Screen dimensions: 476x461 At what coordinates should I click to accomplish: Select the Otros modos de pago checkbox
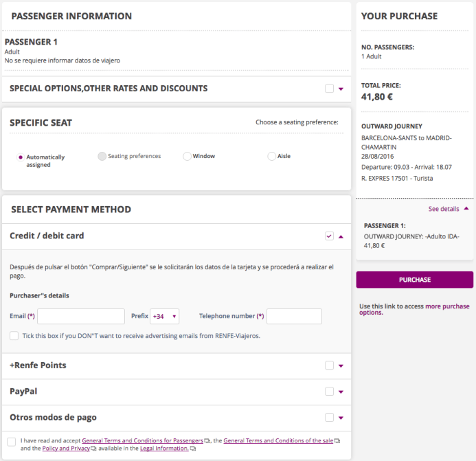pos(329,418)
